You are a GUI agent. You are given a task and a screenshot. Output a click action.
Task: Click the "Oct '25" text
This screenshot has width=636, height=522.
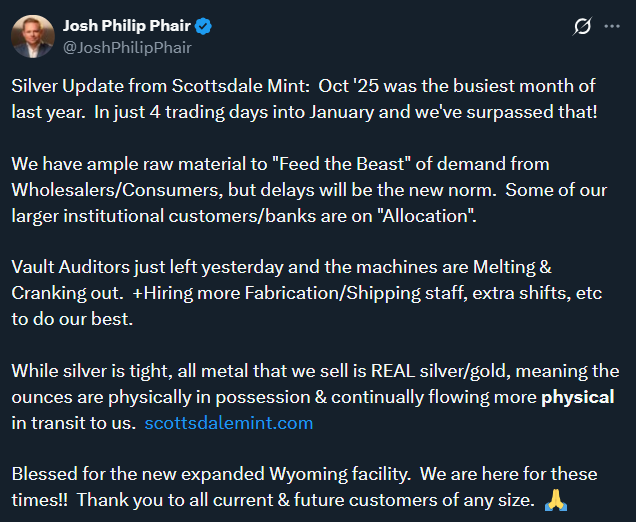click(x=349, y=86)
